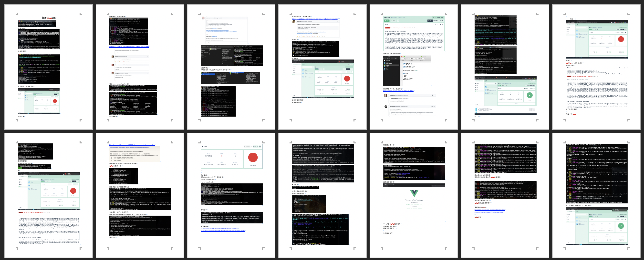Select the 'Failed to compile' error image on page five
The image size is (644, 260).
[414, 33]
